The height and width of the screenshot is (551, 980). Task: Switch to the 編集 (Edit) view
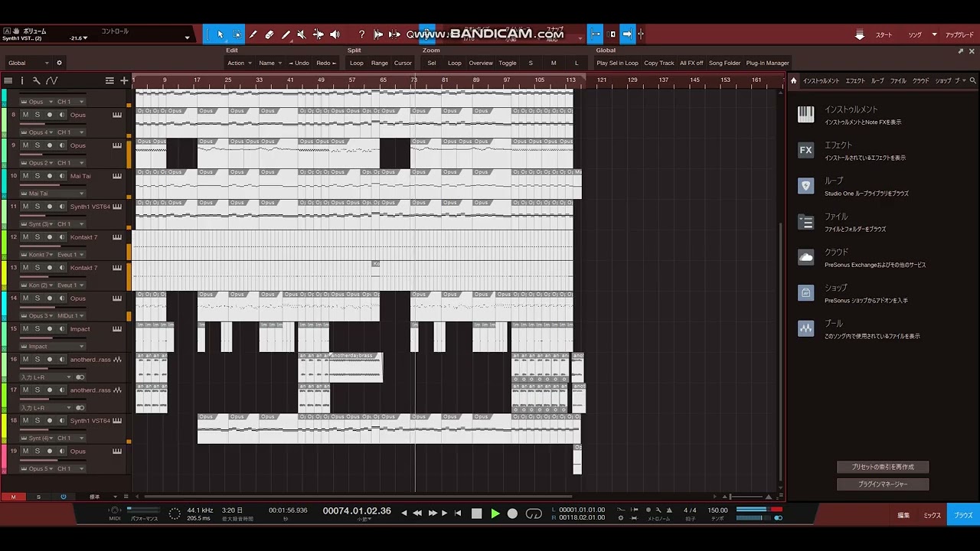click(903, 515)
